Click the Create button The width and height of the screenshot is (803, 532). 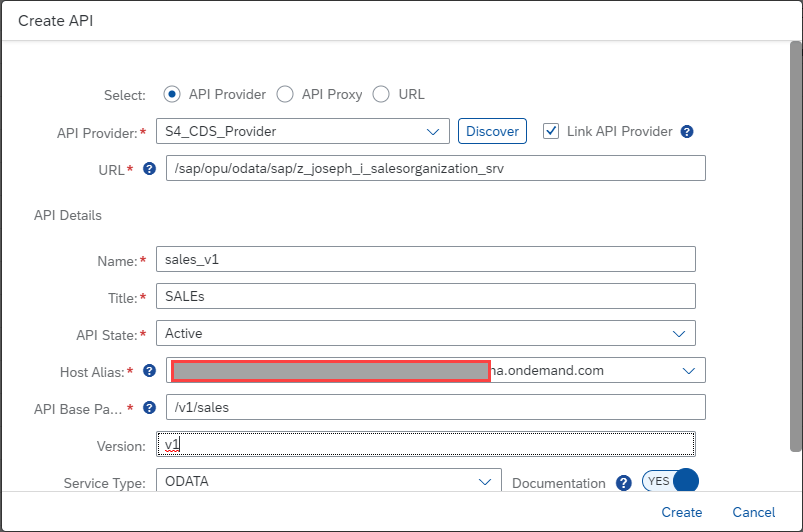coord(681,512)
